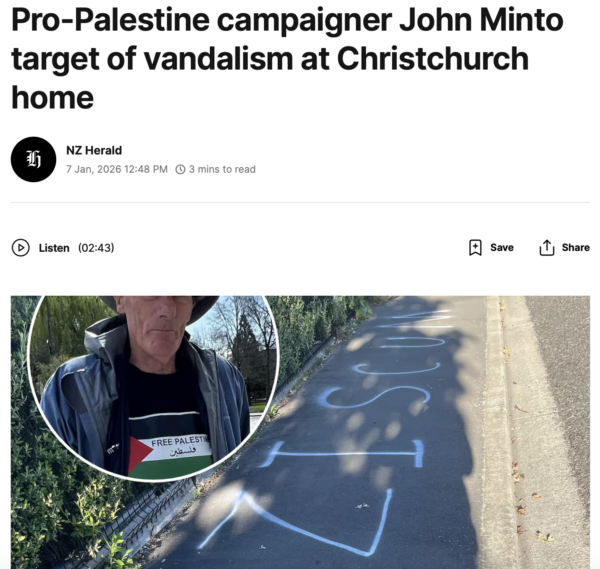Open the circular inset portrait photo
Viewport: 600px width, 569px height.
(154, 386)
